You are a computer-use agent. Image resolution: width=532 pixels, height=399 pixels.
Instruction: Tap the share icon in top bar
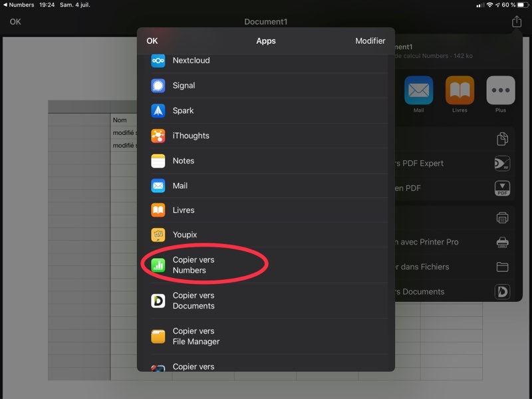pyautogui.click(x=517, y=22)
